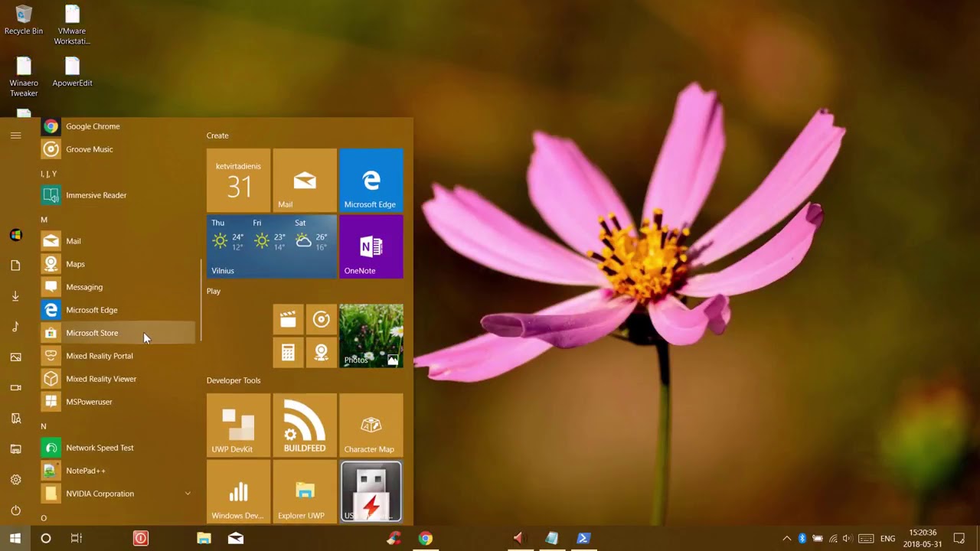Select the Recycle Bin desktop icon
Image resolution: width=980 pixels, height=551 pixels.
coord(24,21)
